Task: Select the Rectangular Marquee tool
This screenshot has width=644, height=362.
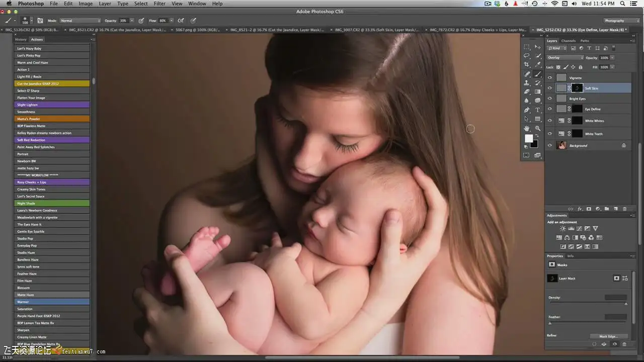Action: pyautogui.click(x=527, y=47)
